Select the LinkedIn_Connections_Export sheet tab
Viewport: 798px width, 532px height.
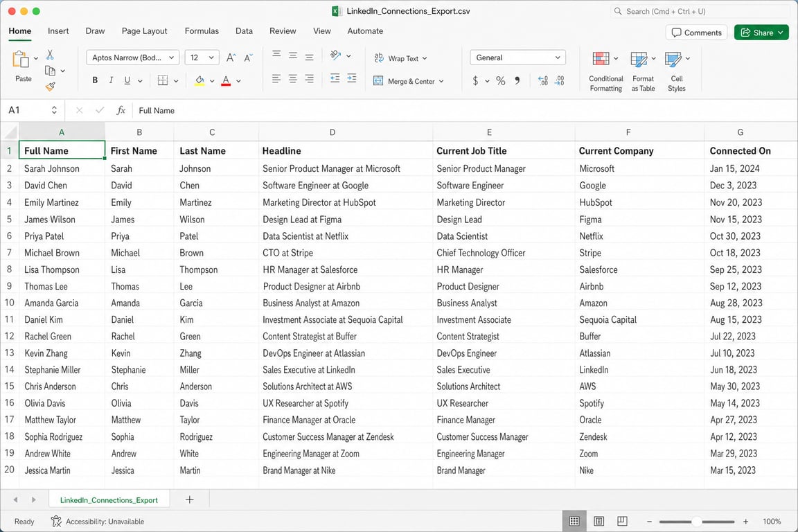point(109,500)
